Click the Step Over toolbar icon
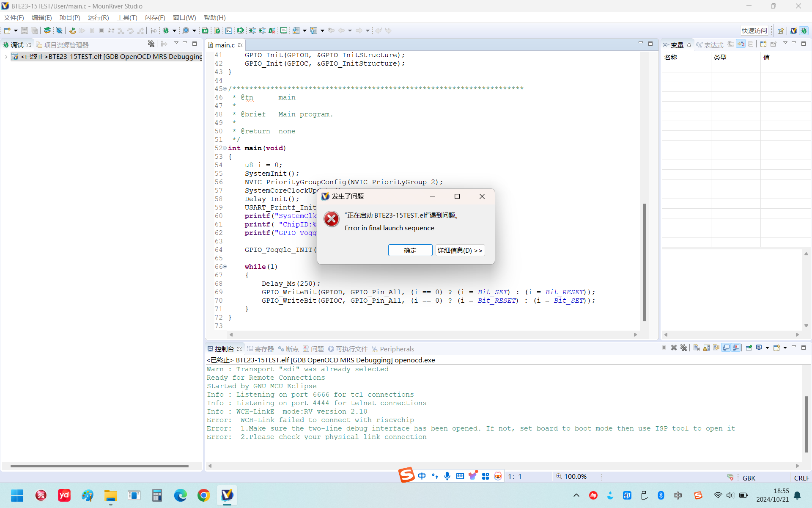812x508 pixels. (x=130, y=30)
